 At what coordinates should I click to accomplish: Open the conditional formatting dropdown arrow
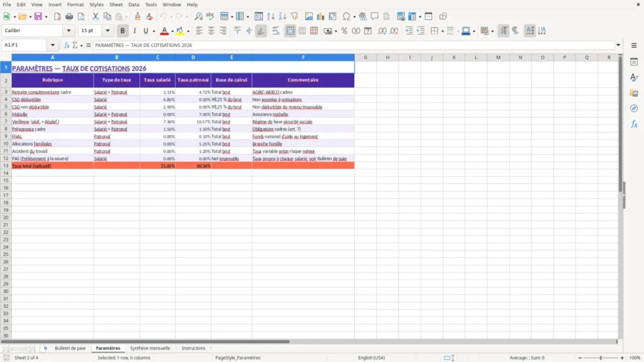point(492,31)
